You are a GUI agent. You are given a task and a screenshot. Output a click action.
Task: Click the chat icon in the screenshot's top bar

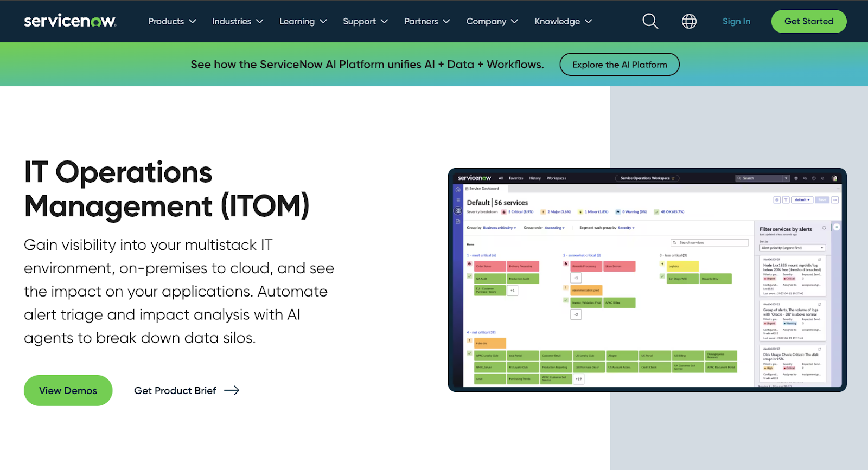[x=805, y=178]
